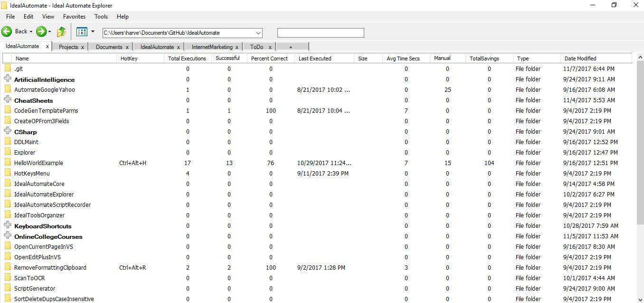Click the RemoveFormattingClipboard folder icon
The image size is (644, 303).
8,267
